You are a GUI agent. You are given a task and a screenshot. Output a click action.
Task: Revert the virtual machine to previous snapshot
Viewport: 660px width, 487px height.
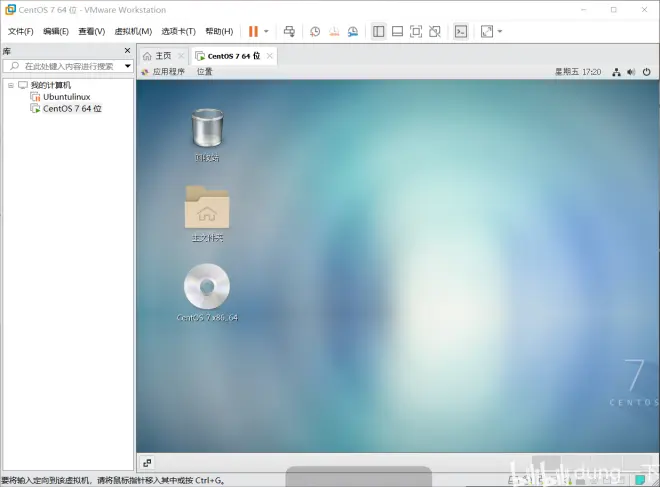334,32
